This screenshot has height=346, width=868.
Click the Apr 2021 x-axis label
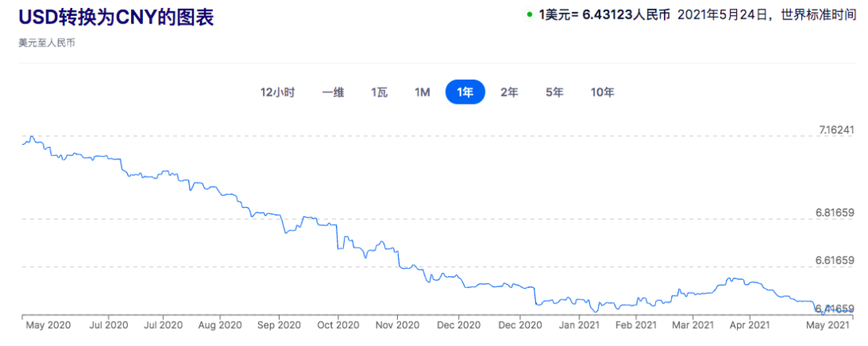pos(749,325)
